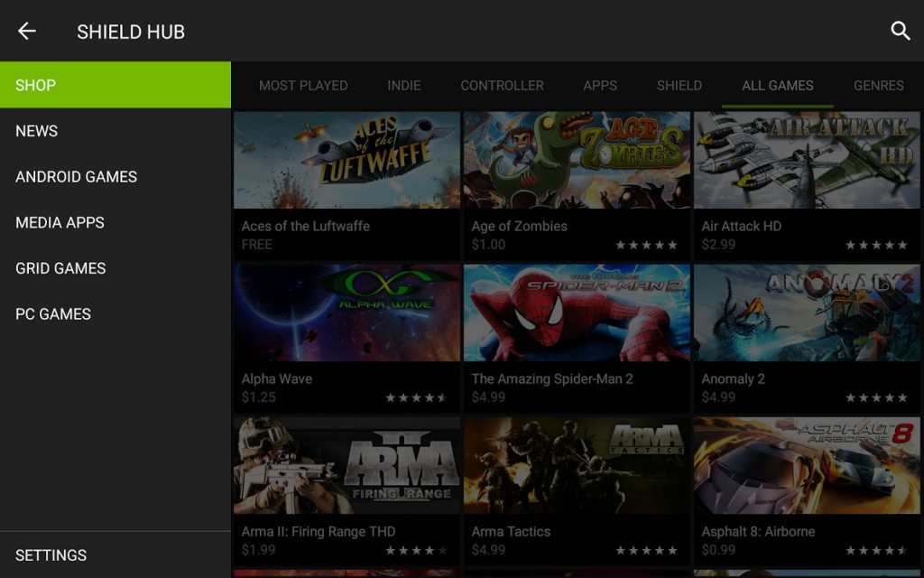The height and width of the screenshot is (578, 924).
Task: Open the search magnifier icon
Action: (900, 31)
